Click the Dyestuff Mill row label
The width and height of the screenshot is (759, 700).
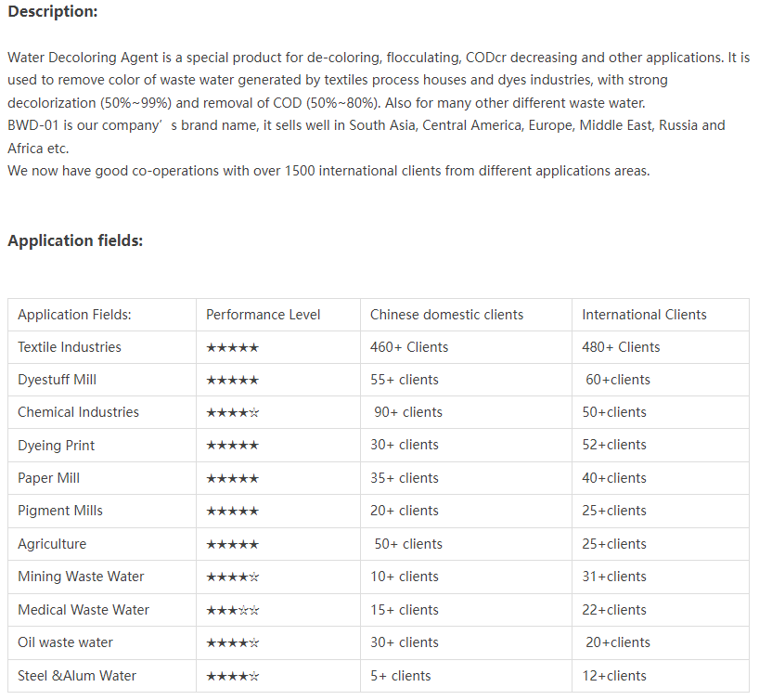click(x=57, y=380)
